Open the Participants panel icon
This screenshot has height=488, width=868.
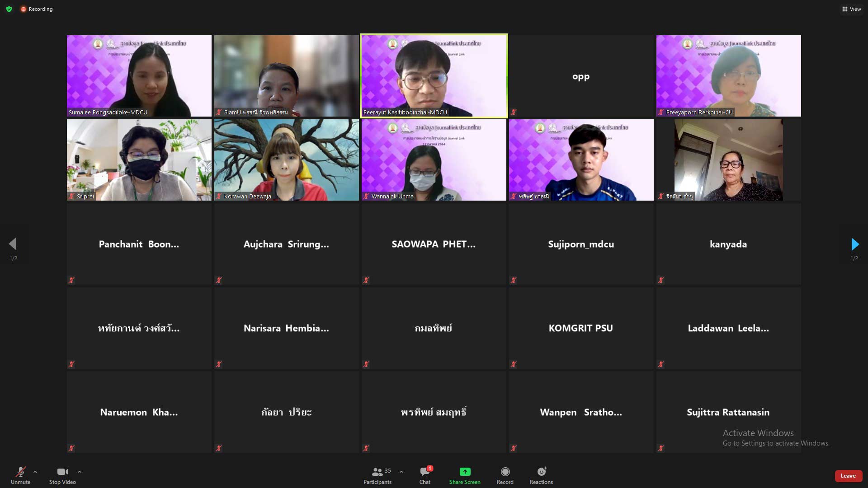coord(377,472)
